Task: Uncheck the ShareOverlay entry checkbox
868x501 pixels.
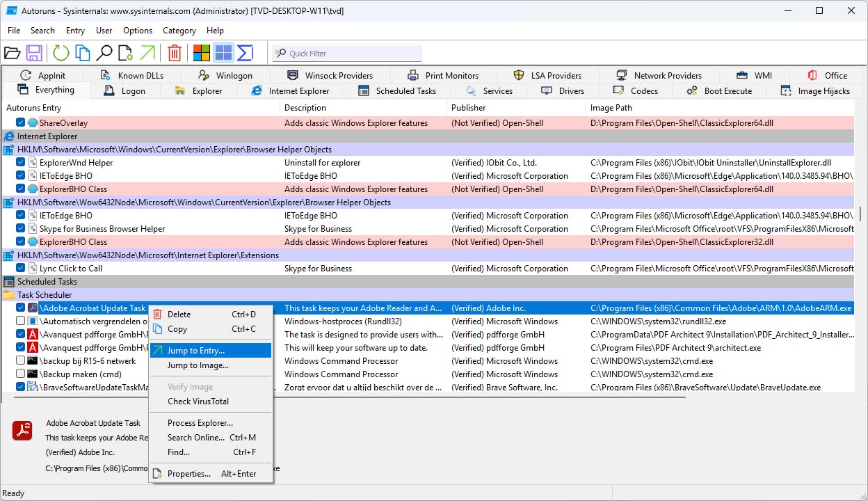Action: 21,123
